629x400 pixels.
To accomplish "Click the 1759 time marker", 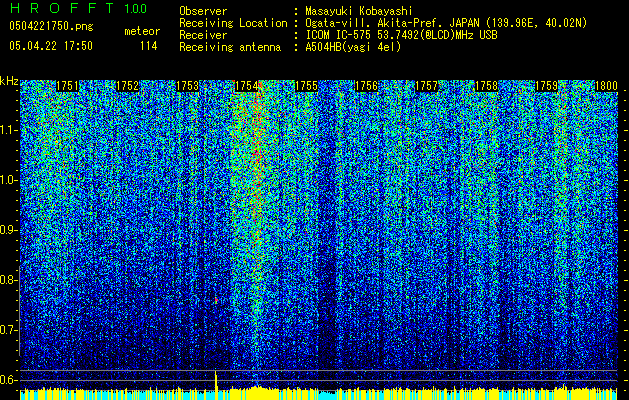I will [546, 86].
